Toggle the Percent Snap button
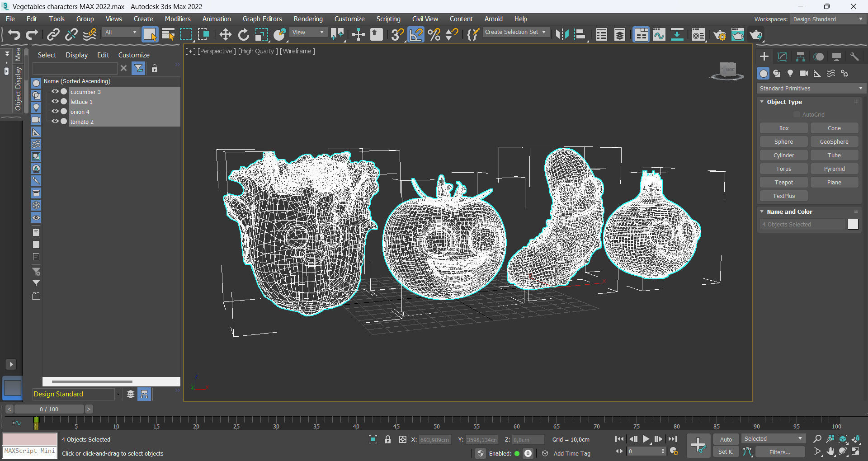 click(x=434, y=34)
